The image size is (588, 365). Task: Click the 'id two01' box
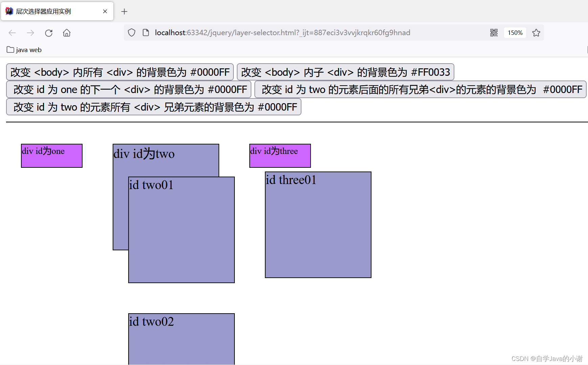(181, 230)
